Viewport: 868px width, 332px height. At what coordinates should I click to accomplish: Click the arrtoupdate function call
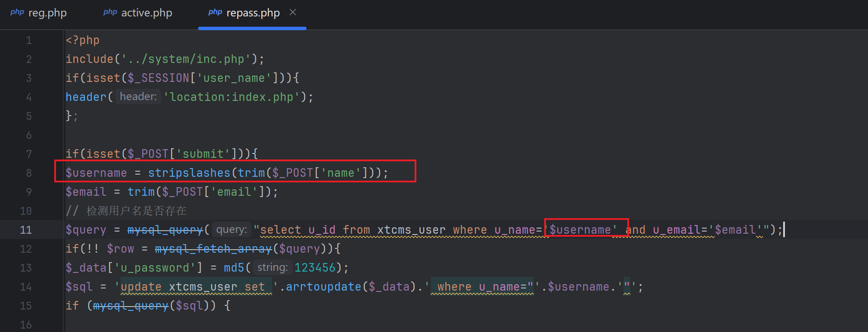324,287
